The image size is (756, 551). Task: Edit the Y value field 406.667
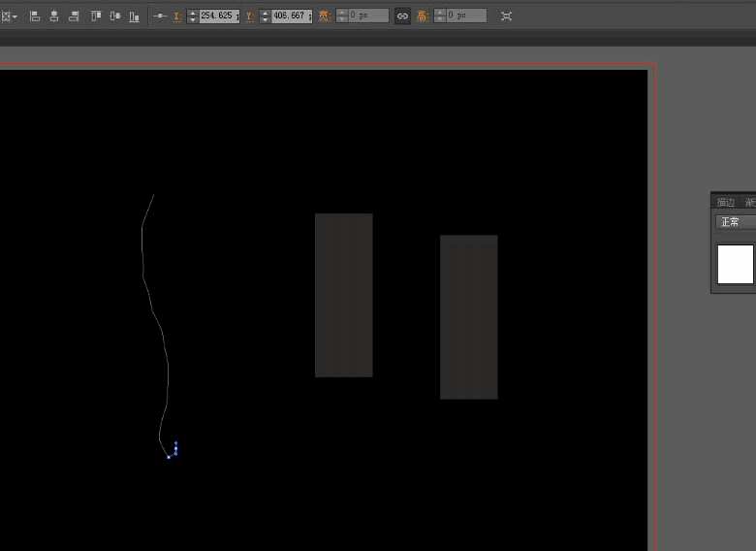click(x=291, y=16)
